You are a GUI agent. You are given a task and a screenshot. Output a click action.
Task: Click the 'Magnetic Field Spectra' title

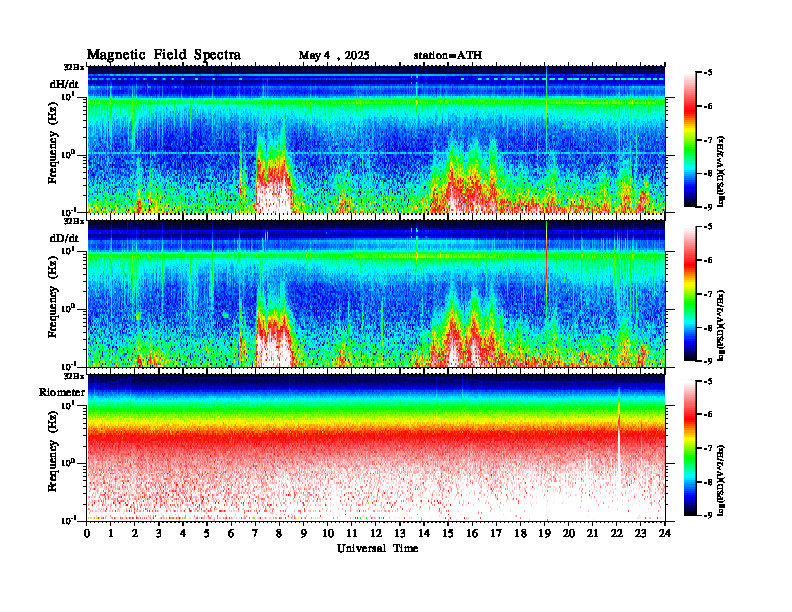click(164, 55)
